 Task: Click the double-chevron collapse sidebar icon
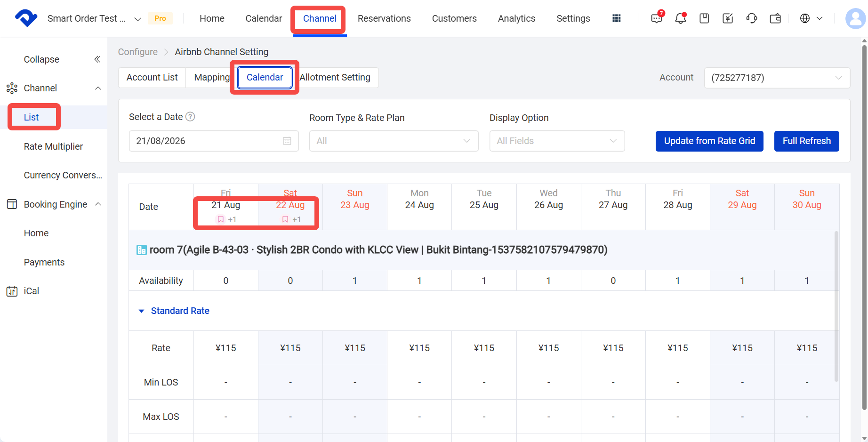coord(97,59)
